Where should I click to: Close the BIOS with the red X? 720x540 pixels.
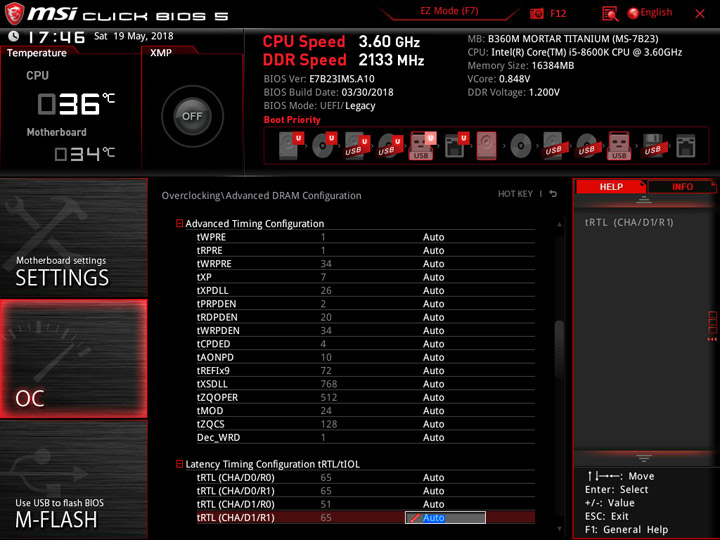(700, 14)
